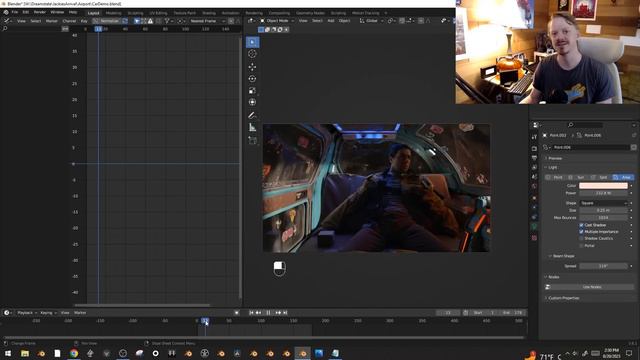Open the Tool properties tab
This screenshot has width=640, height=360.
point(534,137)
